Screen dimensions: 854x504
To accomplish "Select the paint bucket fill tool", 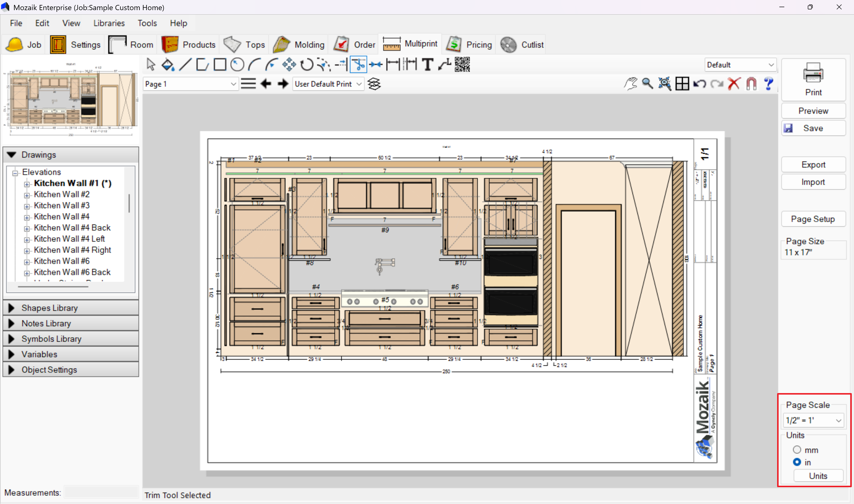I will point(168,64).
